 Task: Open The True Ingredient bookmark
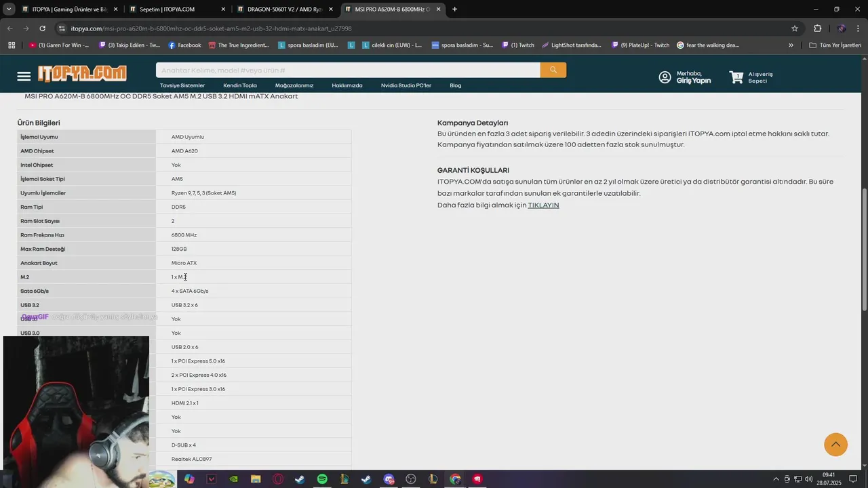pos(238,45)
